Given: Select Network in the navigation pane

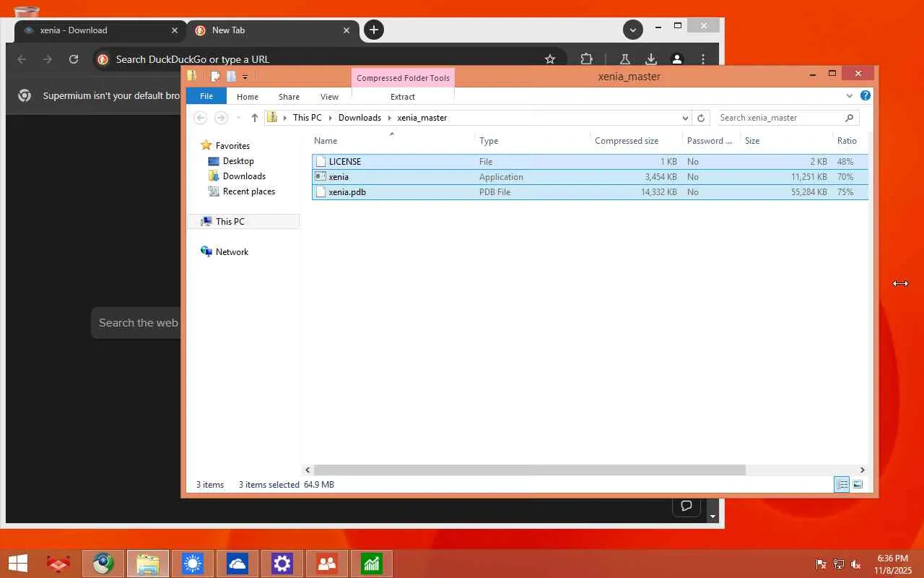Looking at the screenshot, I should coord(232,252).
